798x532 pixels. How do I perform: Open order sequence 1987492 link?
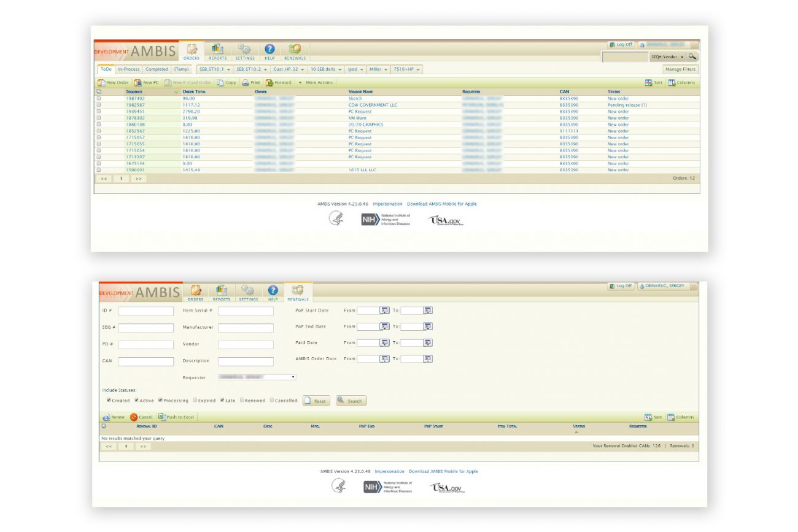point(135,98)
